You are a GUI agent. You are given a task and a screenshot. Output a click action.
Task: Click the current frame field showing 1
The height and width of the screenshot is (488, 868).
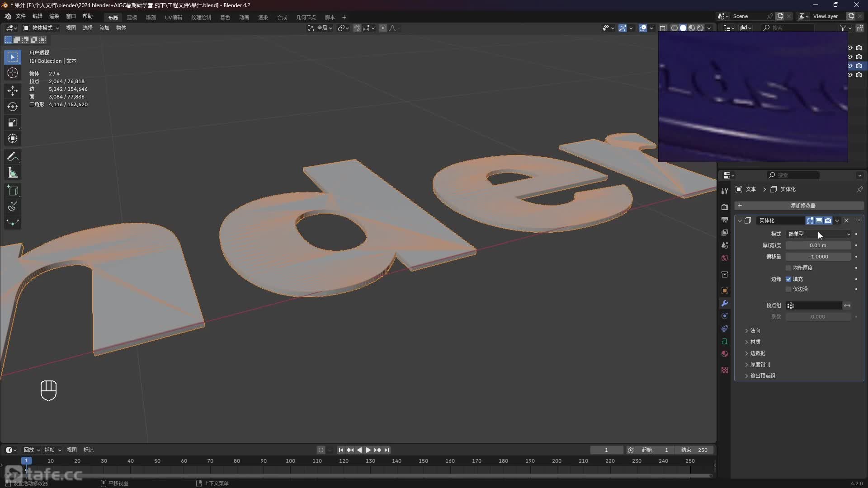coord(606,450)
